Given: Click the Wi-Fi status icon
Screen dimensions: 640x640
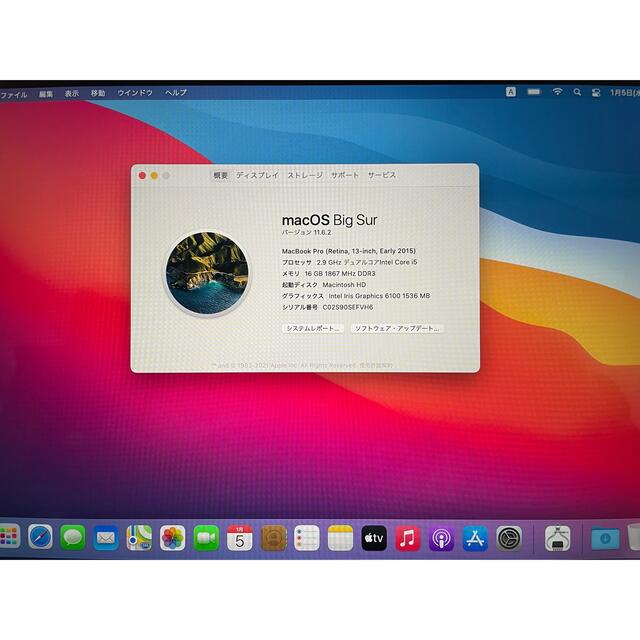Looking at the screenshot, I should click(x=557, y=92).
